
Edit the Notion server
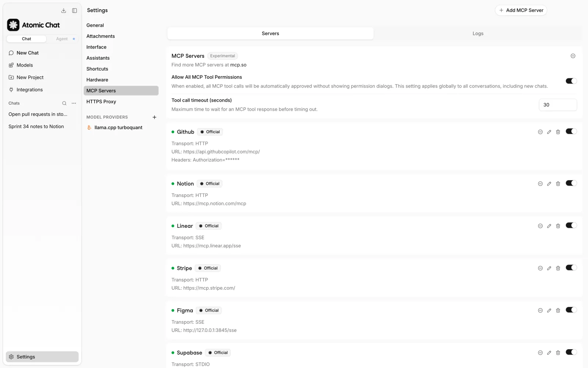click(x=549, y=184)
